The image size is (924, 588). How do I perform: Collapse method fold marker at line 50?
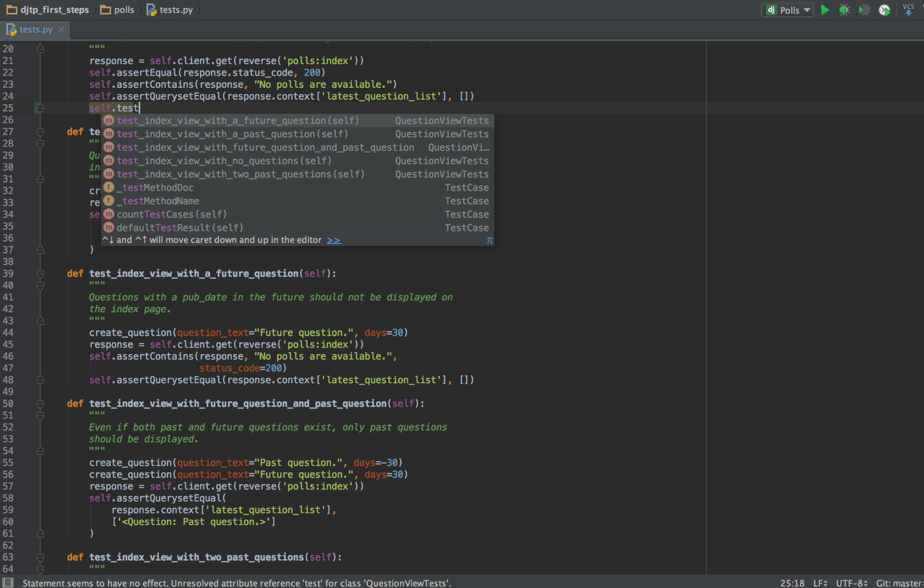tap(41, 404)
